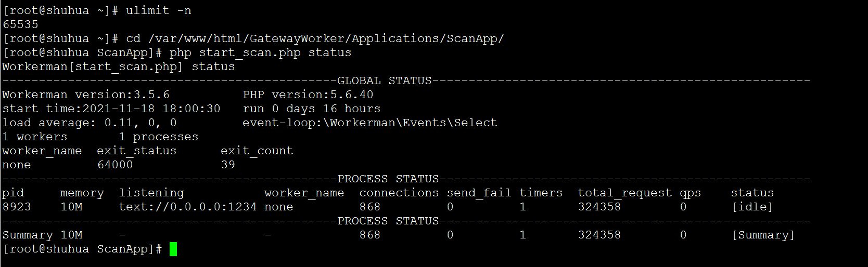The width and height of the screenshot is (868, 267).
Task: Click the exit_status value 64000
Action: pyautogui.click(x=115, y=165)
